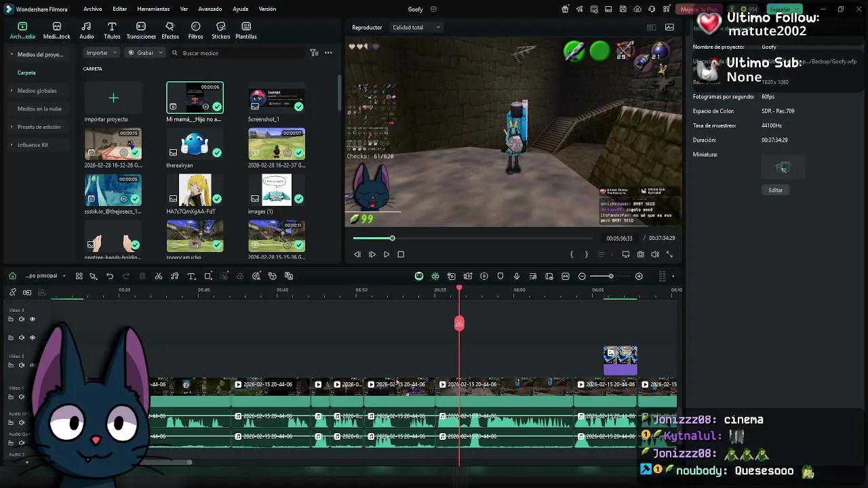Toggle visibility of the Video 2 track

[x=32, y=365]
